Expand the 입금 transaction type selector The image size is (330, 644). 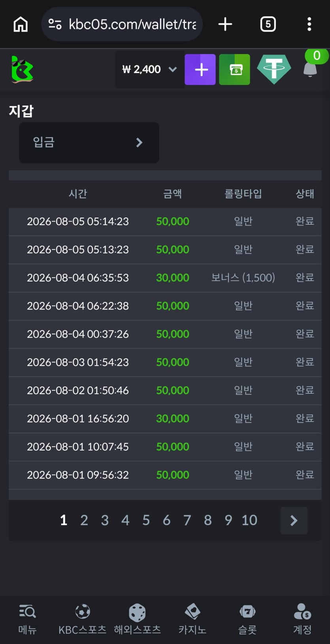click(89, 143)
